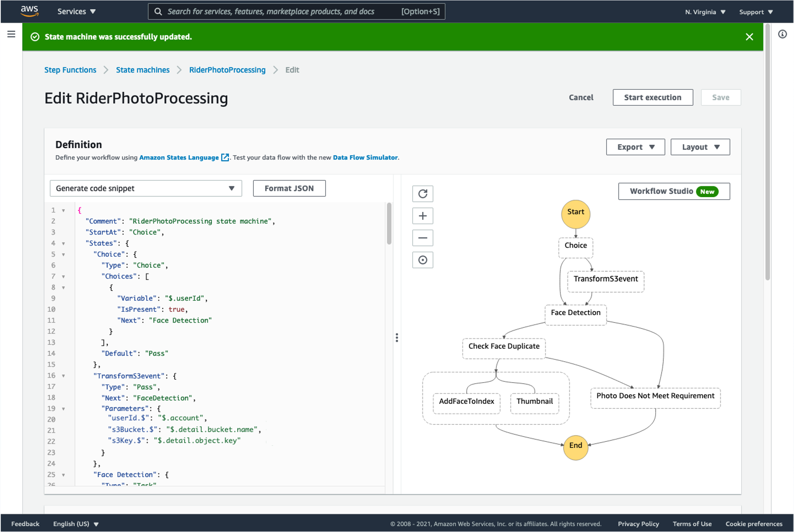Select the Check Face Duplicate node
This screenshot has height=532, width=794.
(x=504, y=348)
